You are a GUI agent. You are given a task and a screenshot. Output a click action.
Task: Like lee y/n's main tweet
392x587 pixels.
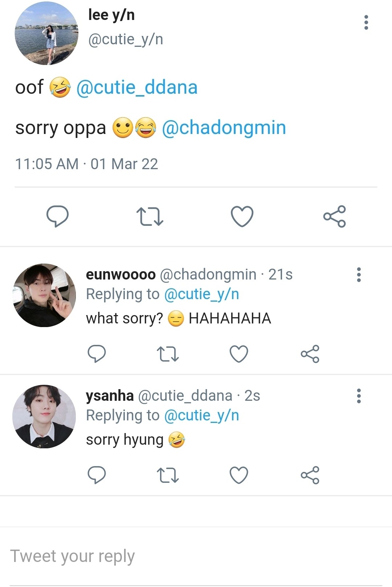click(x=242, y=216)
